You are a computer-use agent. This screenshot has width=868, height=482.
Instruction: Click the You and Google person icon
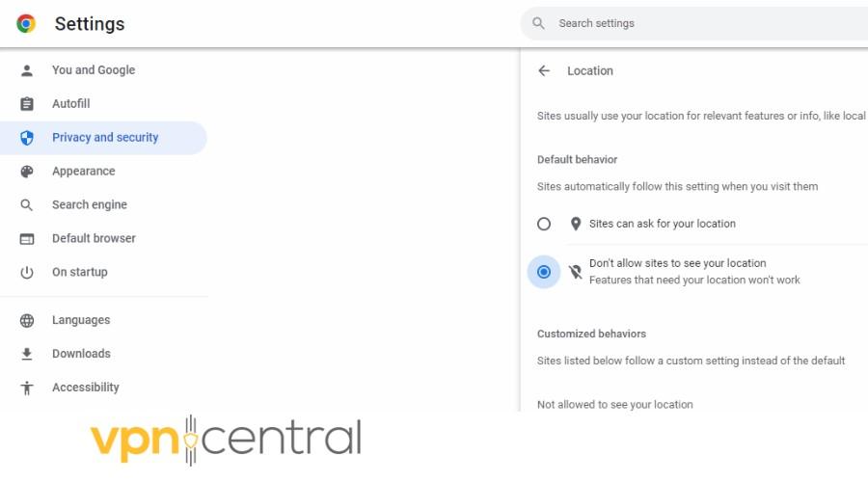[27, 70]
